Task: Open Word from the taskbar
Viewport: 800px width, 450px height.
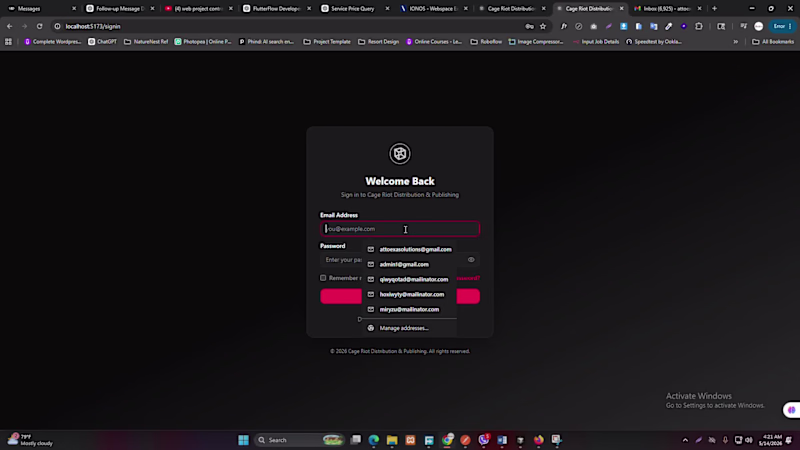Action: [502, 440]
